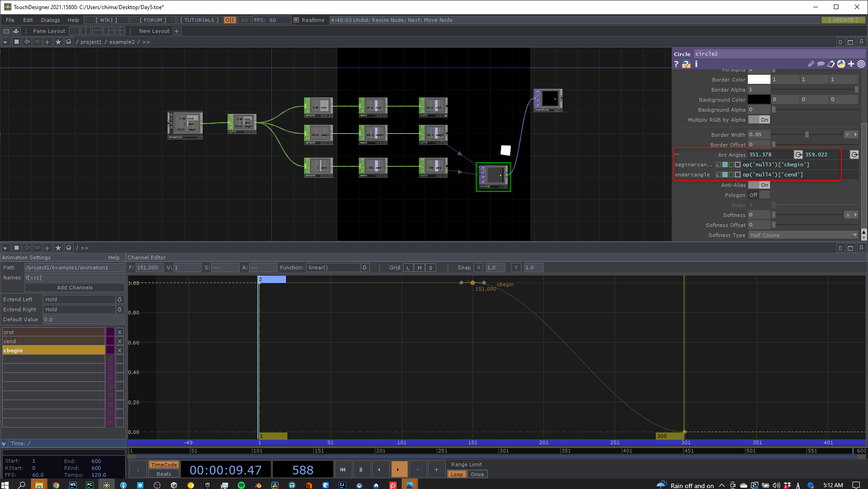Click the home icon in network path bar

tap(69, 42)
